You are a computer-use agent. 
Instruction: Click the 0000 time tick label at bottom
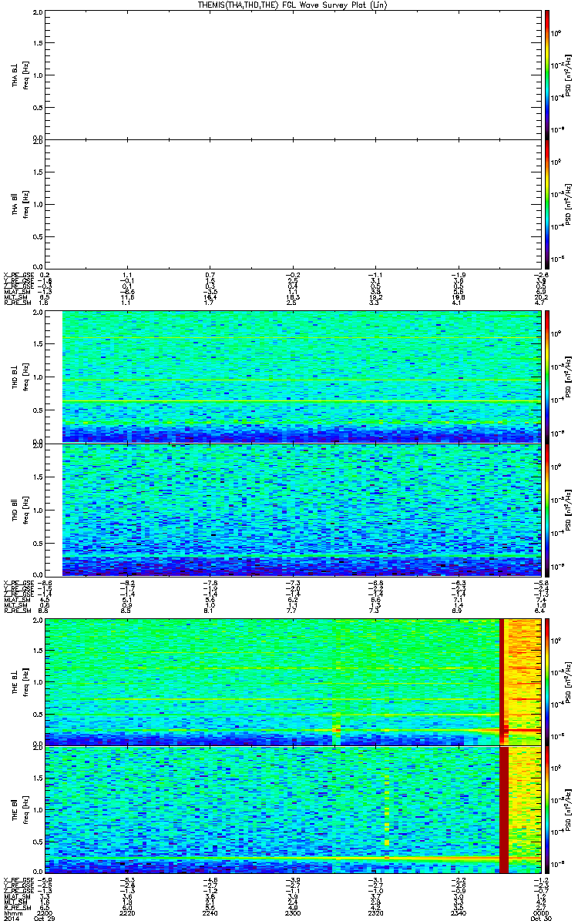(x=539, y=913)
